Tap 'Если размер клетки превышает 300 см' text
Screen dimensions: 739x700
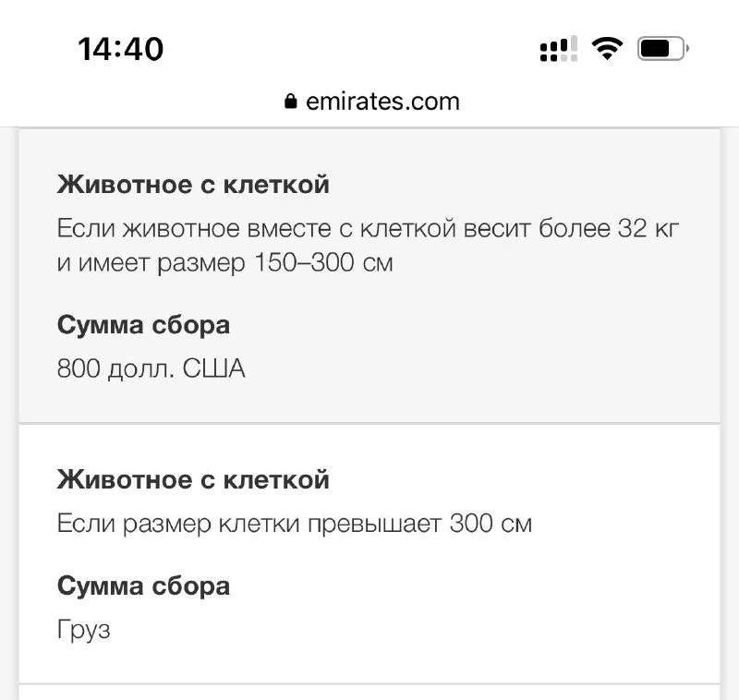[294, 524]
